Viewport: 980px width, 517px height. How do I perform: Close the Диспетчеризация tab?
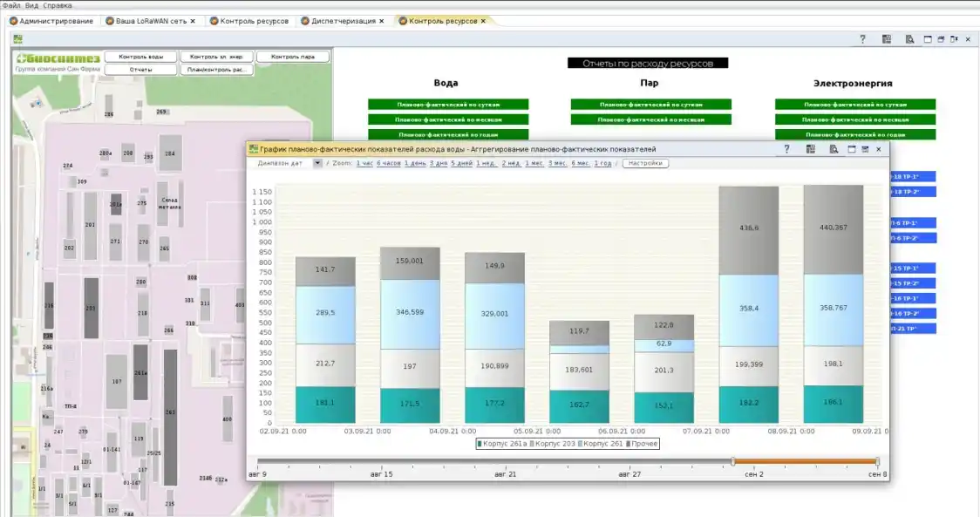382,21
